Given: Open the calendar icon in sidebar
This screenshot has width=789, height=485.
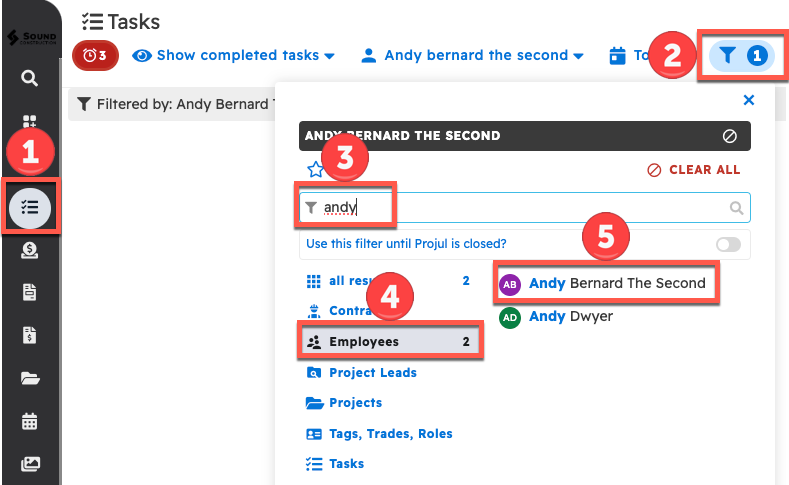Looking at the screenshot, I should click(30, 421).
